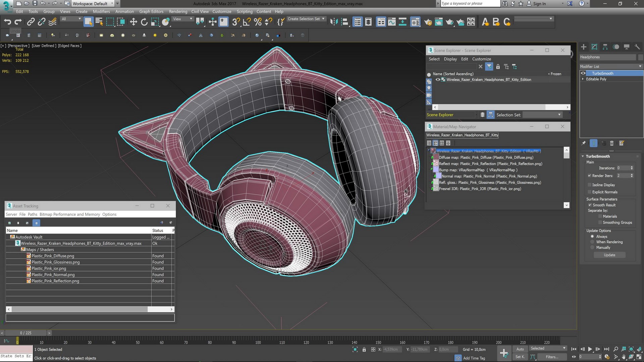Image resolution: width=644 pixels, height=362 pixels.
Task: Open the Modify command panel tab
Action: click(594, 47)
